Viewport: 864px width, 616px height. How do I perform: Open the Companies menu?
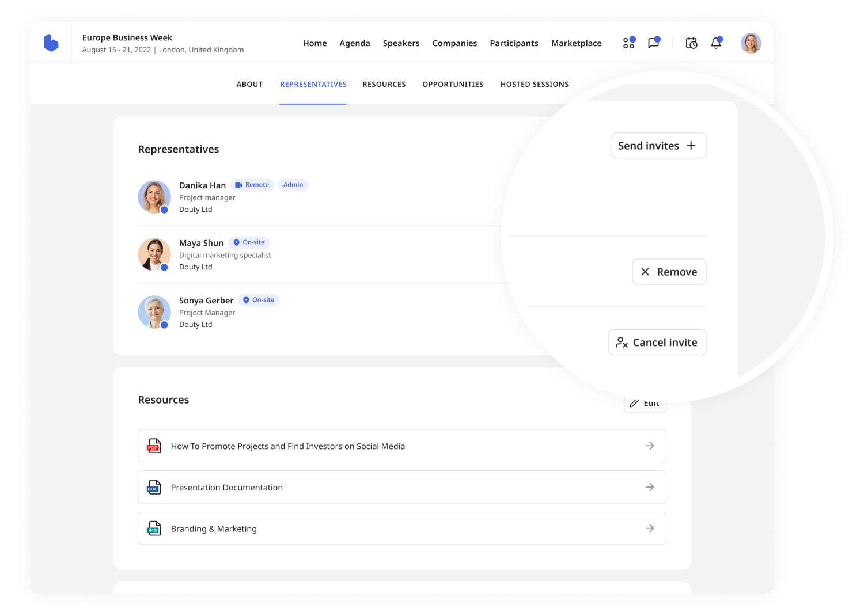(x=455, y=43)
